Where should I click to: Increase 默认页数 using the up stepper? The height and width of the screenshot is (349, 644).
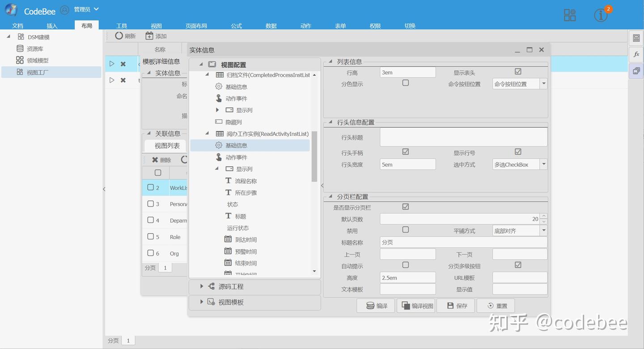pos(543,216)
